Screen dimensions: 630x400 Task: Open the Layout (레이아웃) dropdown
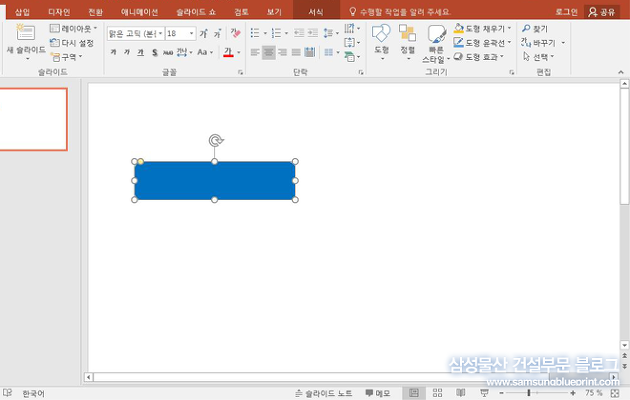[74, 29]
